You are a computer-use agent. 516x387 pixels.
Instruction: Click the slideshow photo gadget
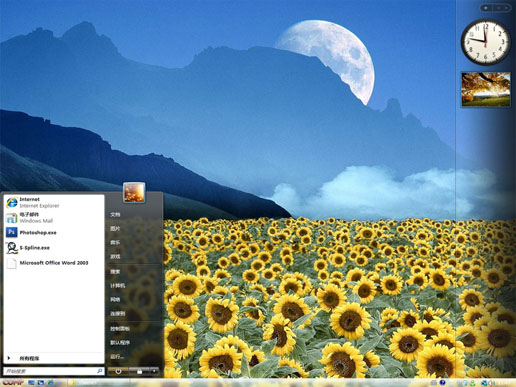486,89
